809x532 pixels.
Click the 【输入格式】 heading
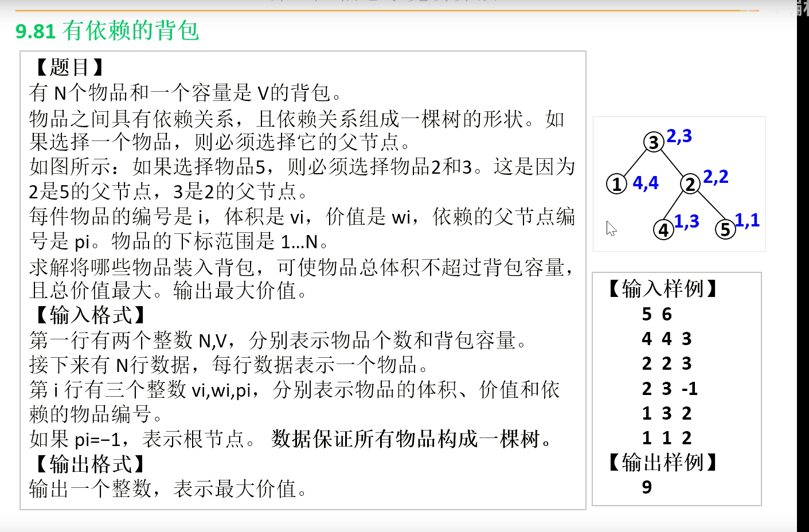(x=89, y=315)
